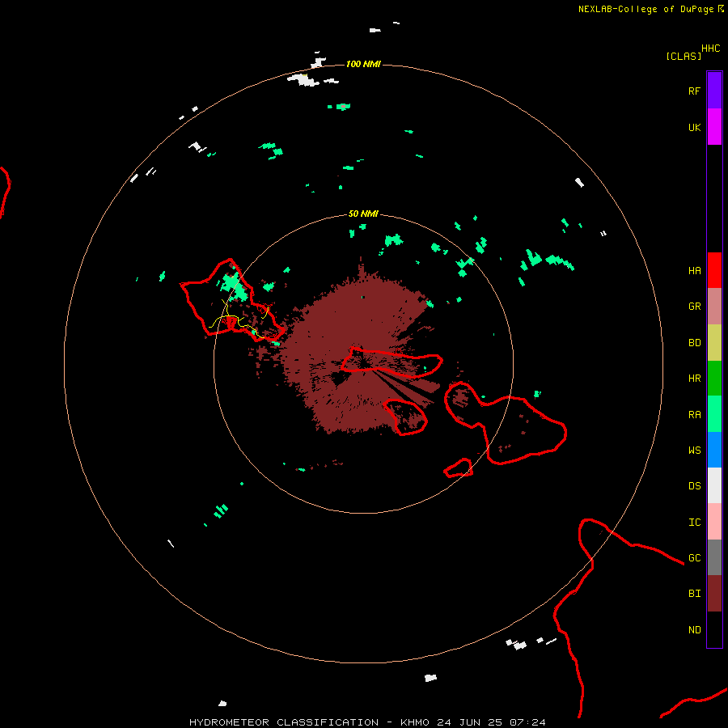Click the 100 NMI range ring label
The image size is (728, 728).
[363, 64]
